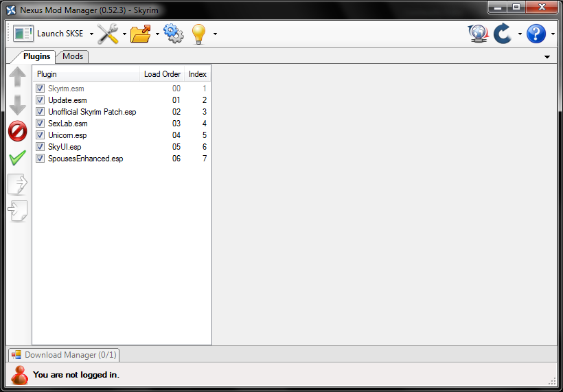Sort by the Load Order column header

162,74
